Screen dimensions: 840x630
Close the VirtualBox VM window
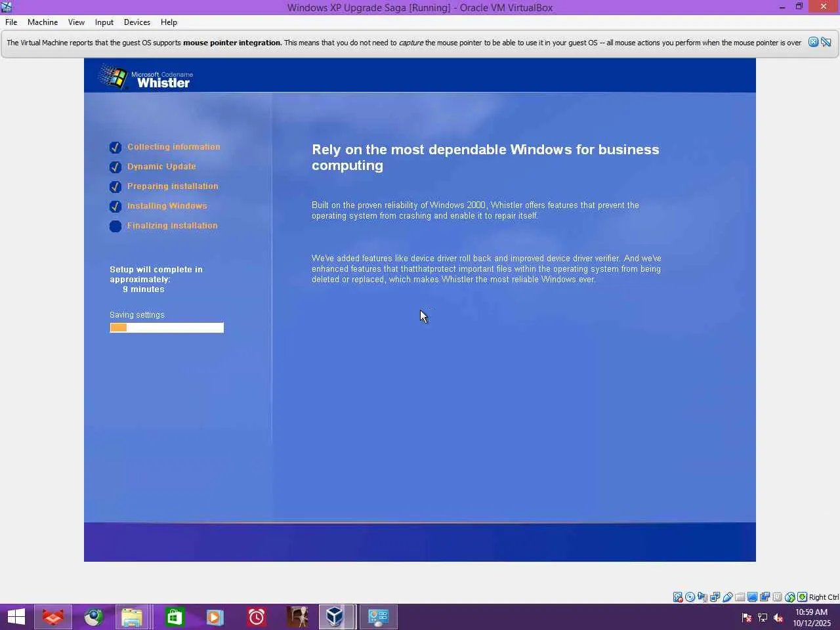(824, 7)
